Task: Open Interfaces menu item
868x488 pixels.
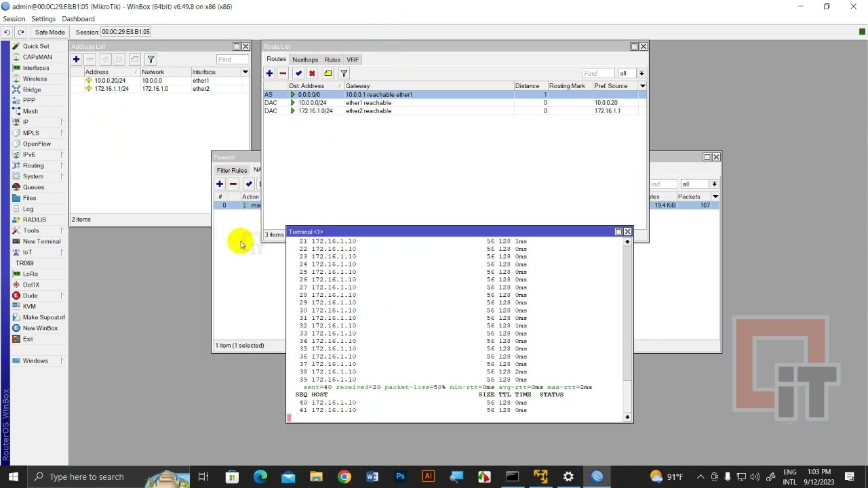Action: coord(35,68)
